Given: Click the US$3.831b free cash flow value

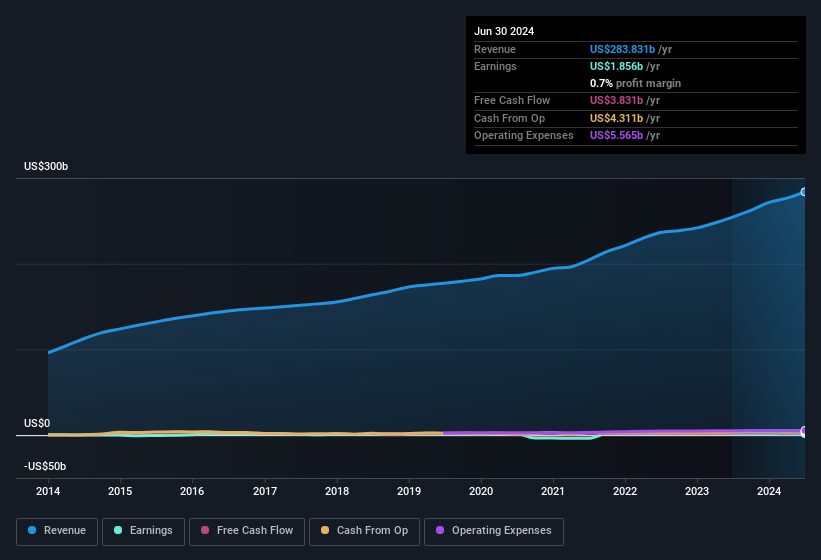Looking at the screenshot, I should (616, 100).
